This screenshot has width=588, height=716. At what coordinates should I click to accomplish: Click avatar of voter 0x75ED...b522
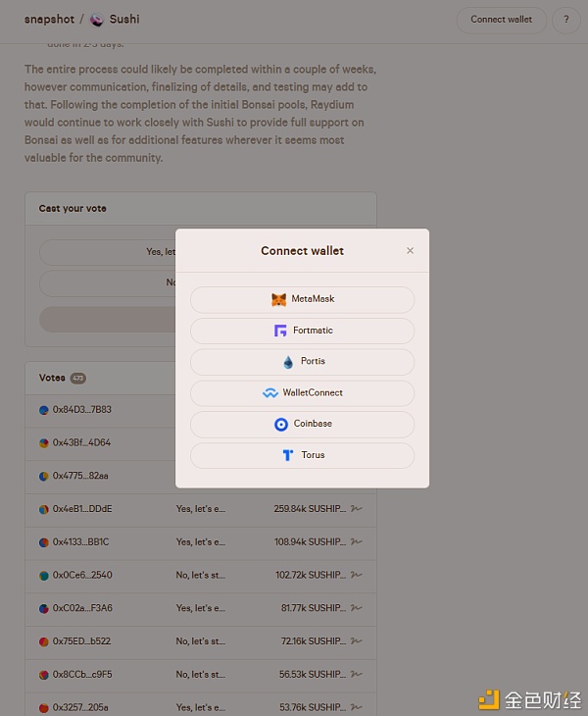[44, 641]
